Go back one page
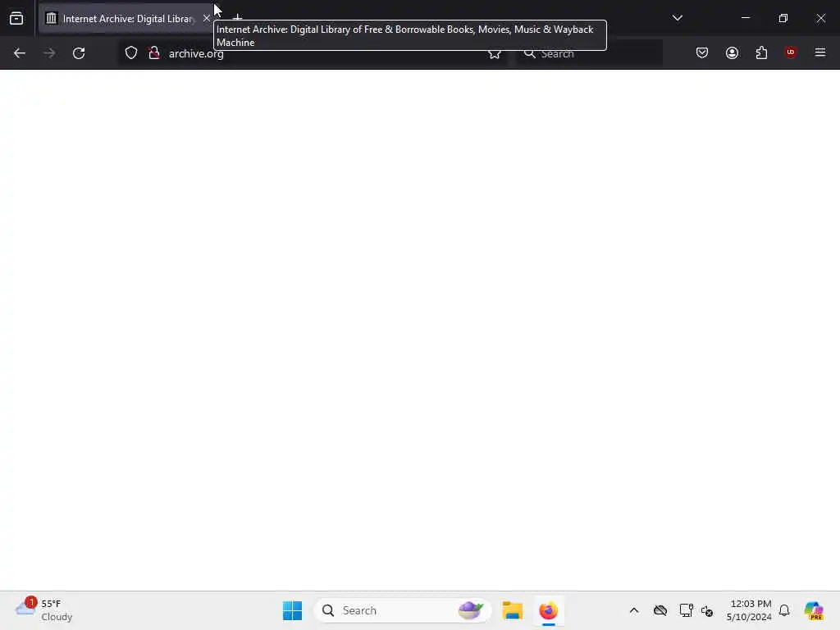Viewport: 840px width, 630px height. point(20,53)
